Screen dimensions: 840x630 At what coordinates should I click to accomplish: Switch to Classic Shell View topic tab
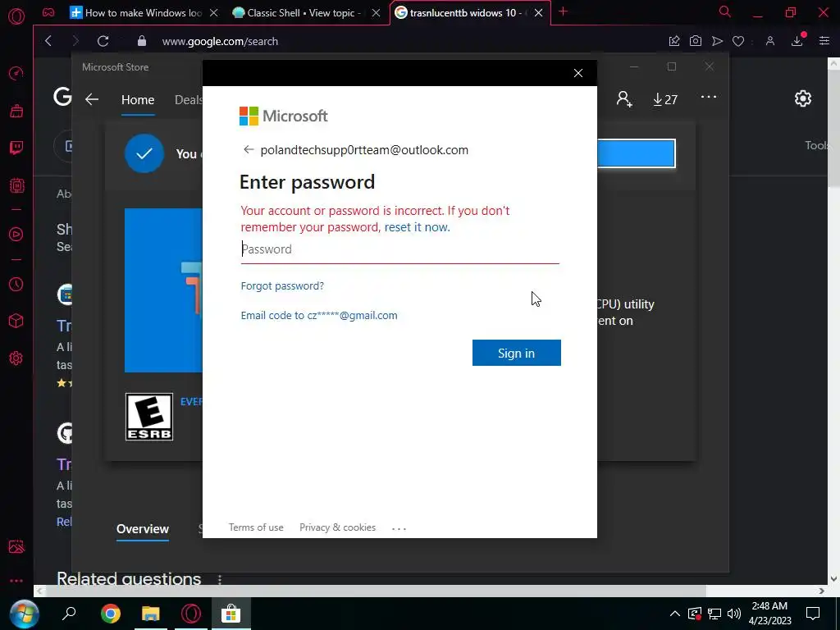[x=297, y=13]
